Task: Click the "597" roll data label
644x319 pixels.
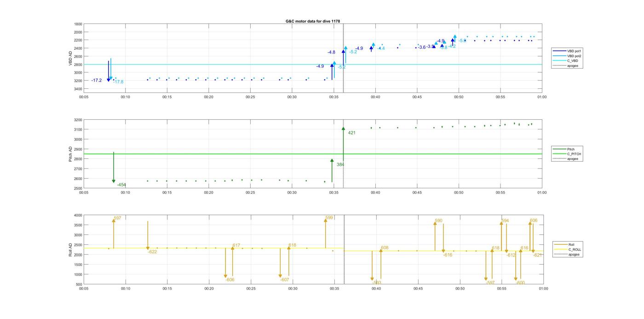Action: [x=117, y=218]
